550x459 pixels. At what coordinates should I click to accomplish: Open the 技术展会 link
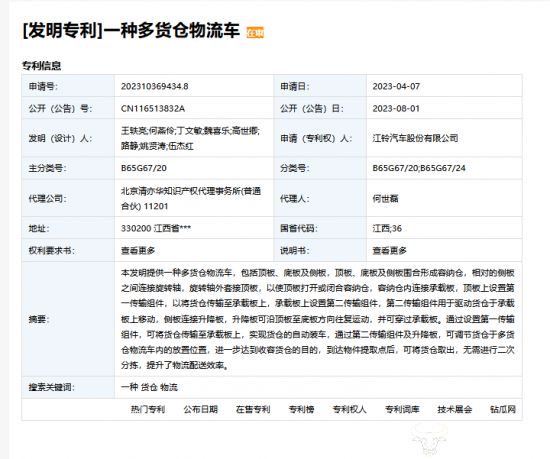[x=455, y=409]
